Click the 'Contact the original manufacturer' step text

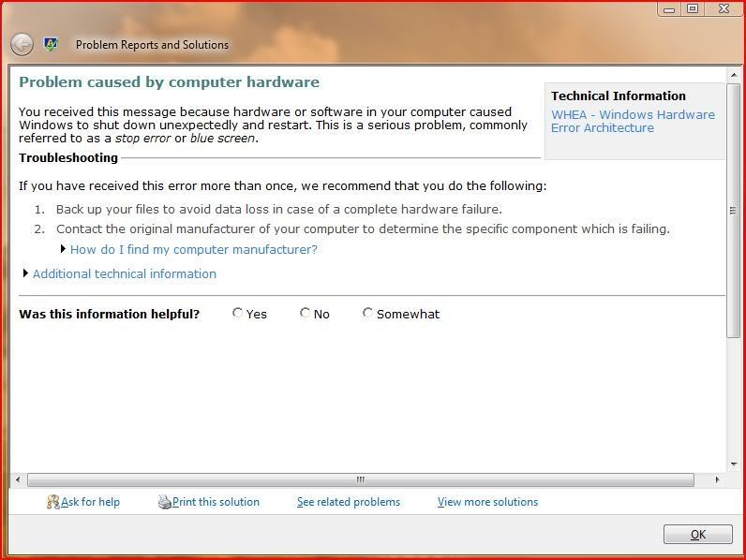[x=363, y=229]
